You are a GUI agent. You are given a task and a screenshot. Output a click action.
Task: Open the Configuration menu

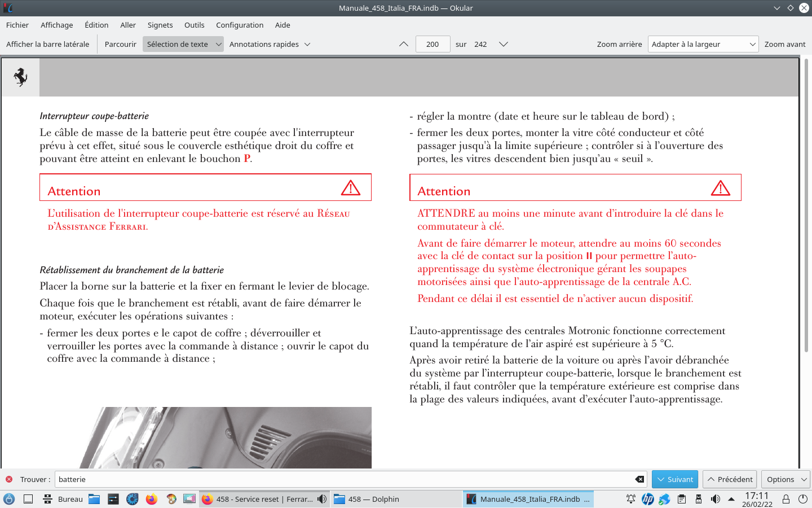click(x=240, y=25)
